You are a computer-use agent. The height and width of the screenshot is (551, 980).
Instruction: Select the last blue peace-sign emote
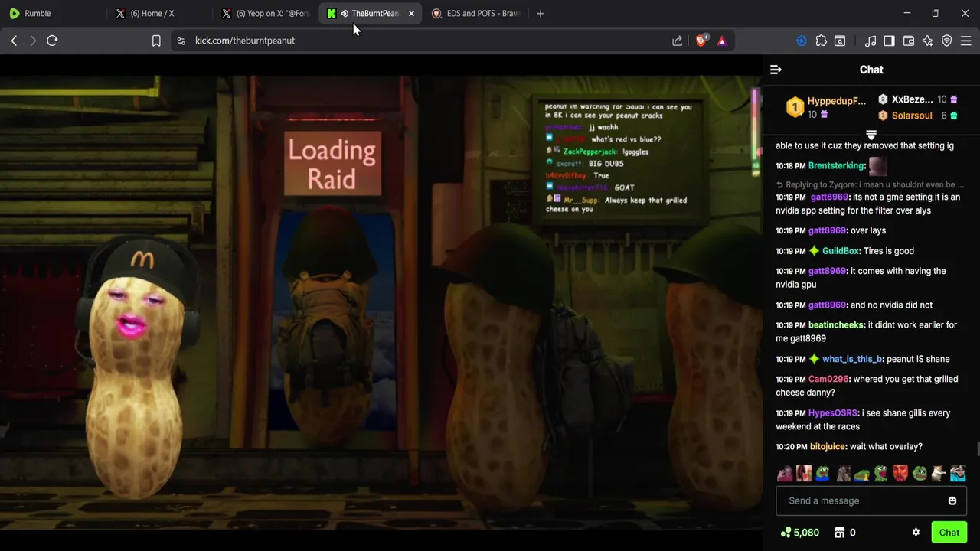click(x=958, y=474)
